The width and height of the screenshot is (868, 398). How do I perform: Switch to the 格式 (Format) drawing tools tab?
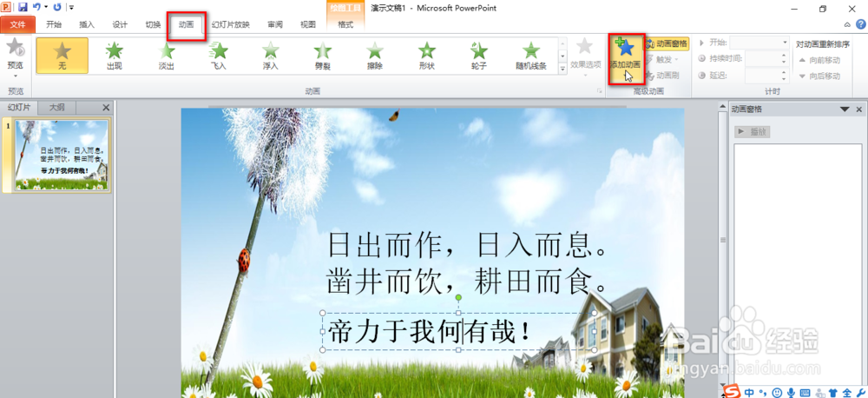(345, 24)
